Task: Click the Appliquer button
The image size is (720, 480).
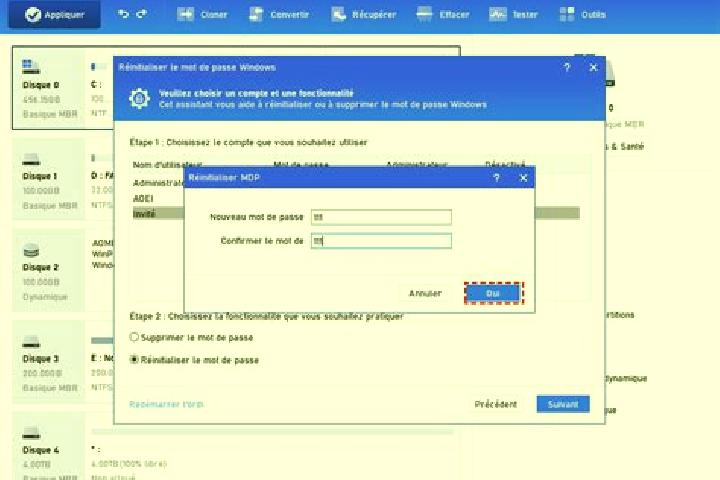Action: tap(55, 15)
